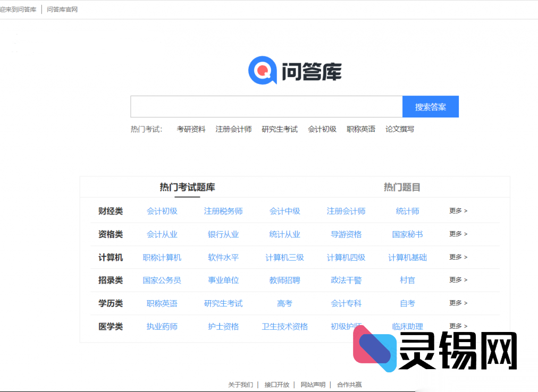
Task: Open the 教师招聘 link
Action: (283, 280)
